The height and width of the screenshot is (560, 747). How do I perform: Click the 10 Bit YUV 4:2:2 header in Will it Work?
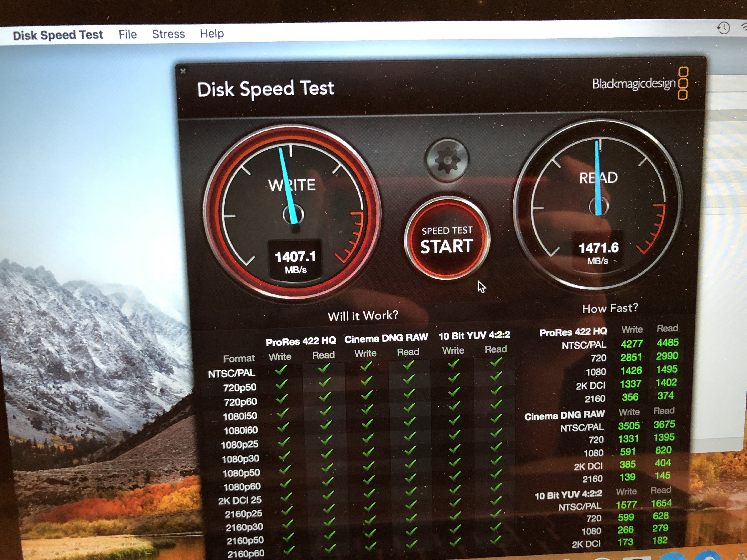click(x=474, y=336)
